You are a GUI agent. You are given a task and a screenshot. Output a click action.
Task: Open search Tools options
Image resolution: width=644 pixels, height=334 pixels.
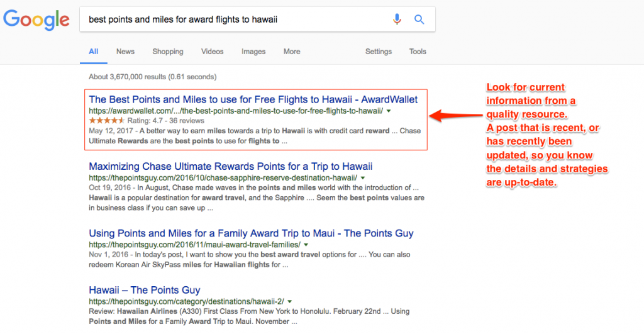coord(418,52)
